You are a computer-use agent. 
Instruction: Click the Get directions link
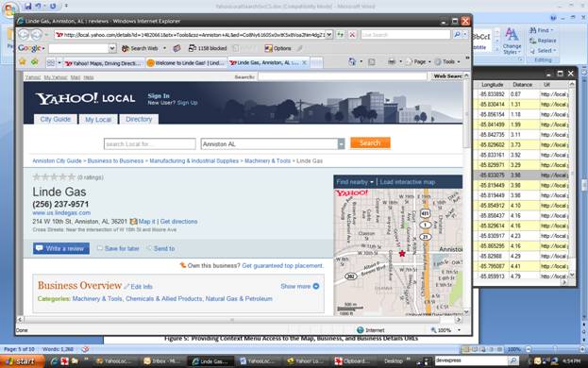179,222
